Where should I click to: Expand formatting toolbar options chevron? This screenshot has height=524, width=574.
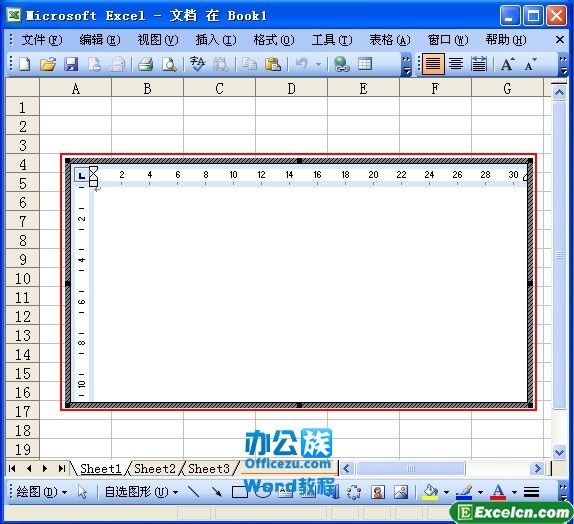(563, 64)
